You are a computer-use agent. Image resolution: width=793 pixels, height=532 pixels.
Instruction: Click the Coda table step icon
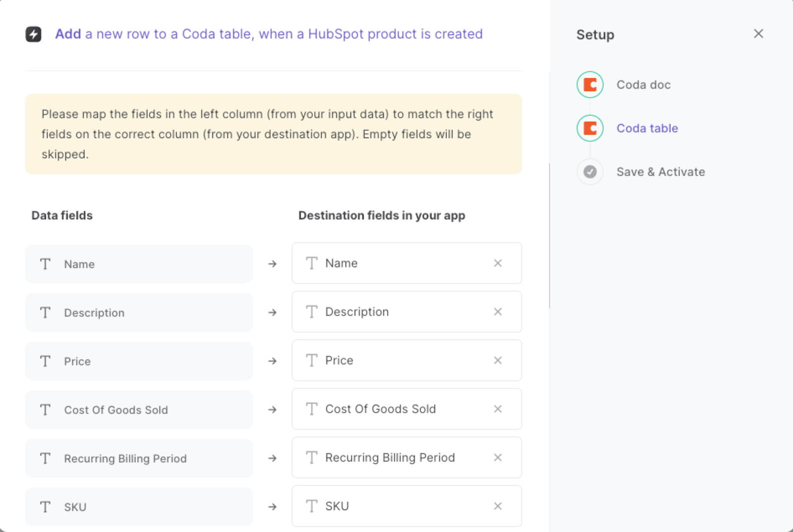[x=590, y=128]
